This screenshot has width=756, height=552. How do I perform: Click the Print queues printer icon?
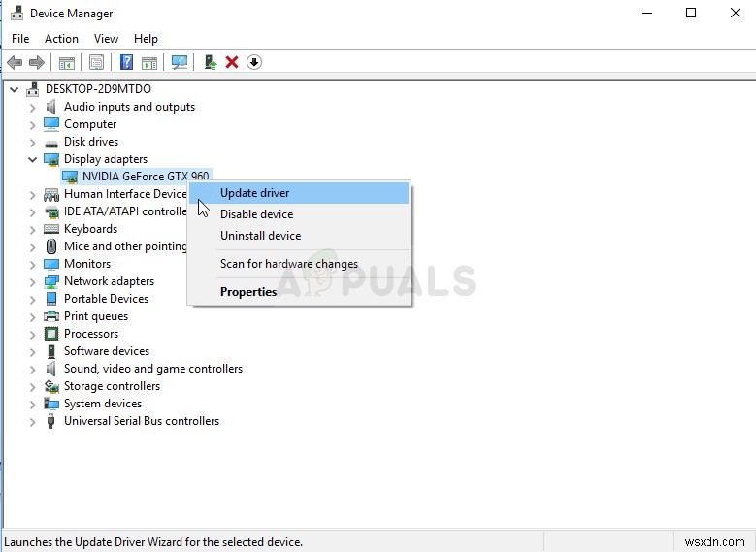[x=51, y=316]
